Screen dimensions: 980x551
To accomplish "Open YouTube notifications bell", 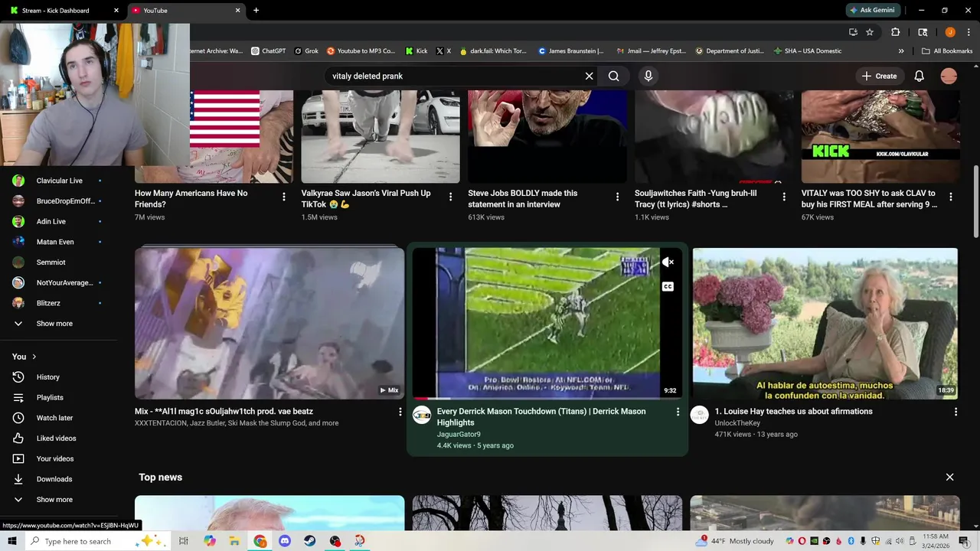I will point(919,76).
